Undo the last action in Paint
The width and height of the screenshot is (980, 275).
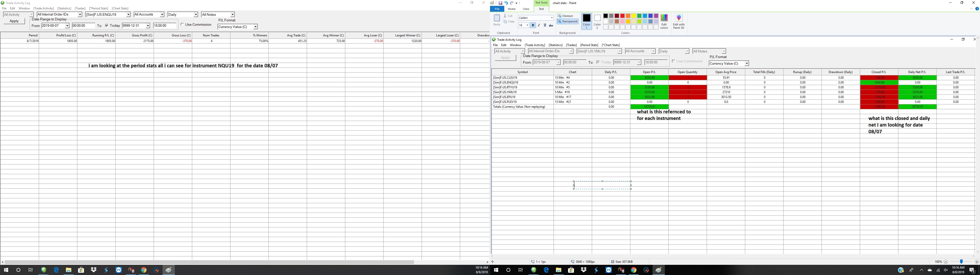[x=506, y=3]
